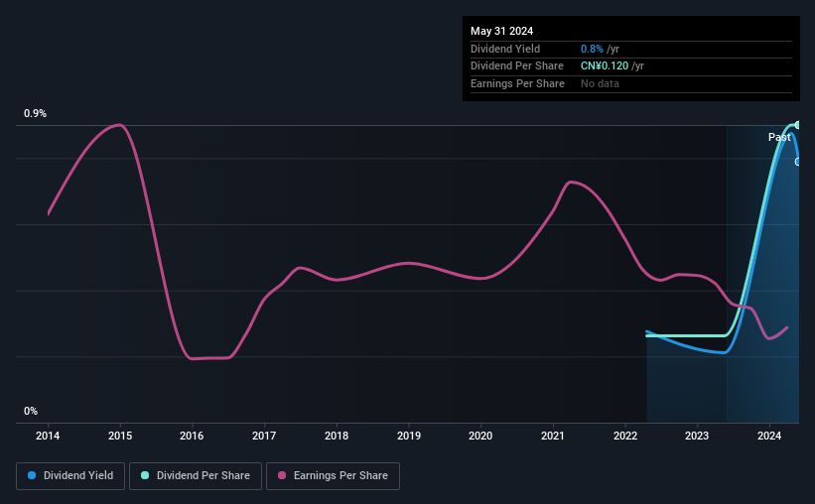The width and height of the screenshot is (815, 504).
Task: Select the 2017 x-axis label
Action: click(x=264, y=436)
